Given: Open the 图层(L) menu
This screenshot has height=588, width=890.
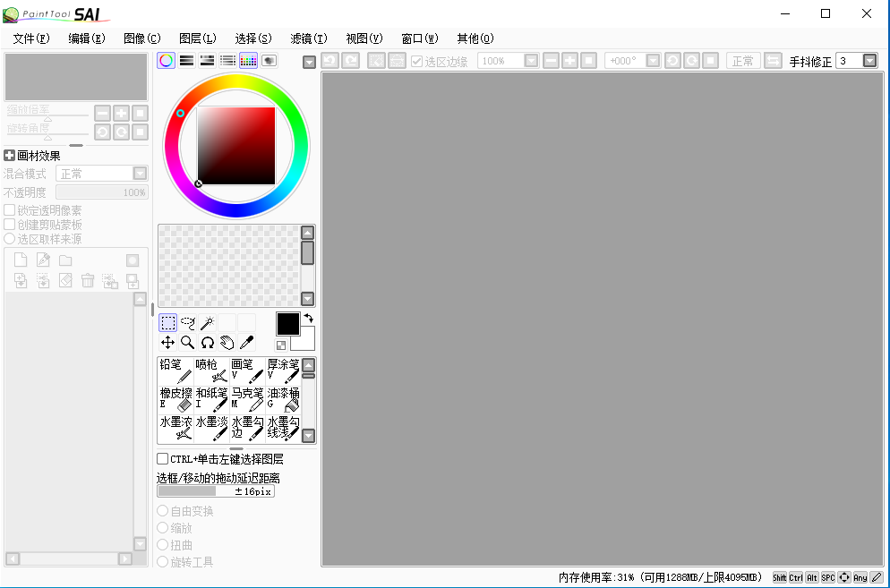Looking at the screenshot, I should 198,38.
